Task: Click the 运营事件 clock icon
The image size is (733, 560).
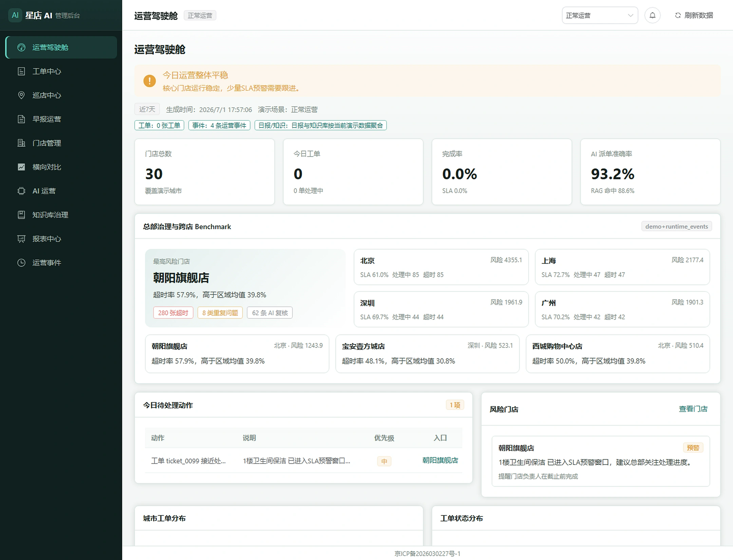Action: (x=21, y=263)
